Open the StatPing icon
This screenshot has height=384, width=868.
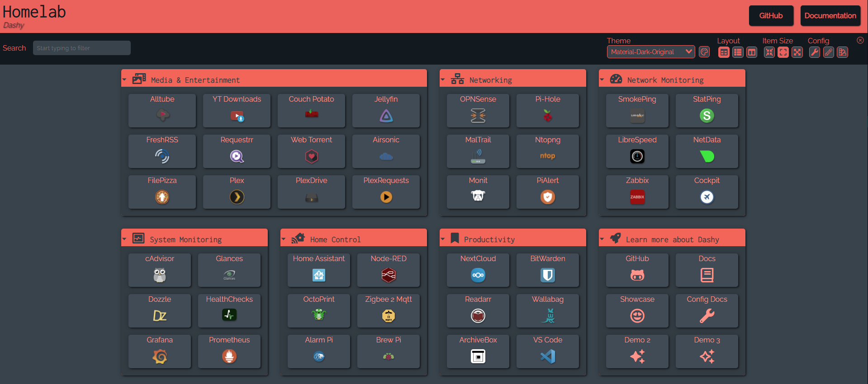coord(707,116)
